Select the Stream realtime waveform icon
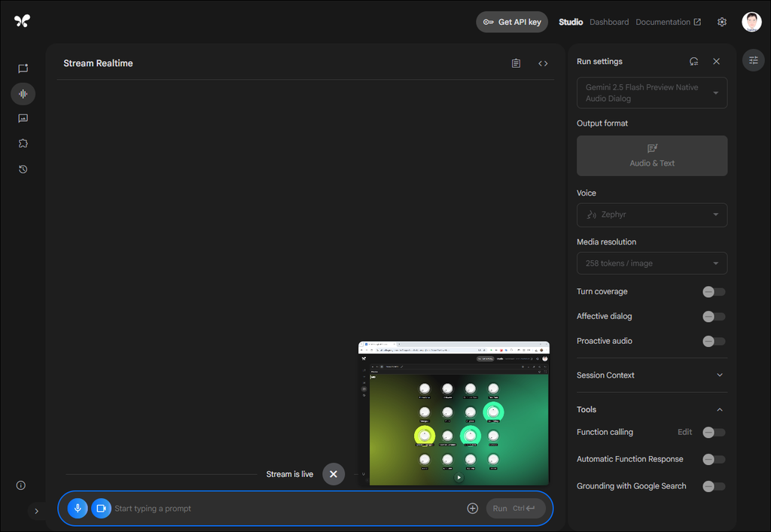 [23, 93]
